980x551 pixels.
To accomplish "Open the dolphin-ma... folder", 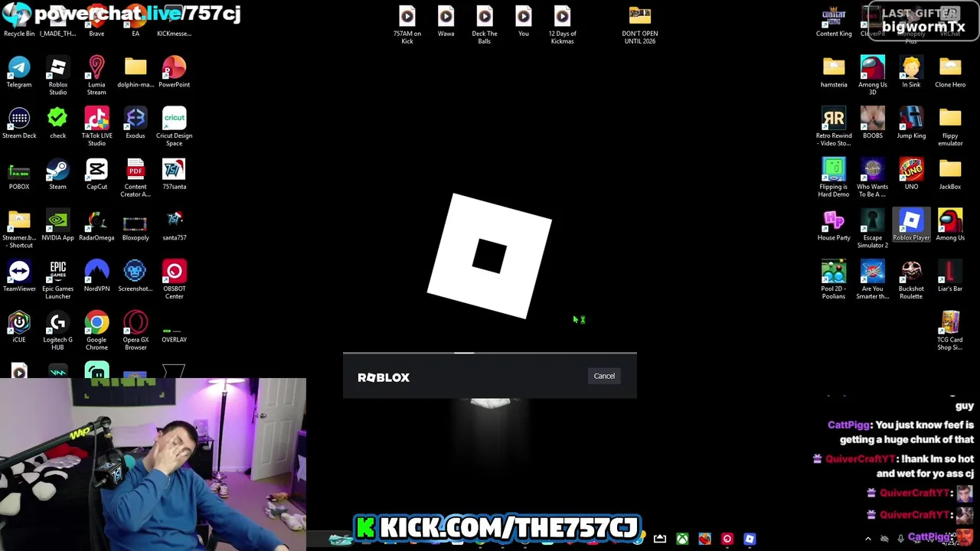I will (136, 72).
